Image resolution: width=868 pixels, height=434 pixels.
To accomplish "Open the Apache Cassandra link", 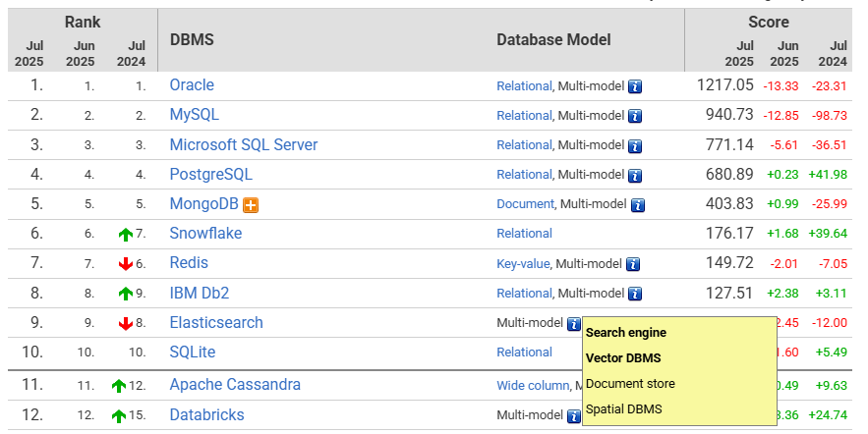I will [x=235, y=385].
